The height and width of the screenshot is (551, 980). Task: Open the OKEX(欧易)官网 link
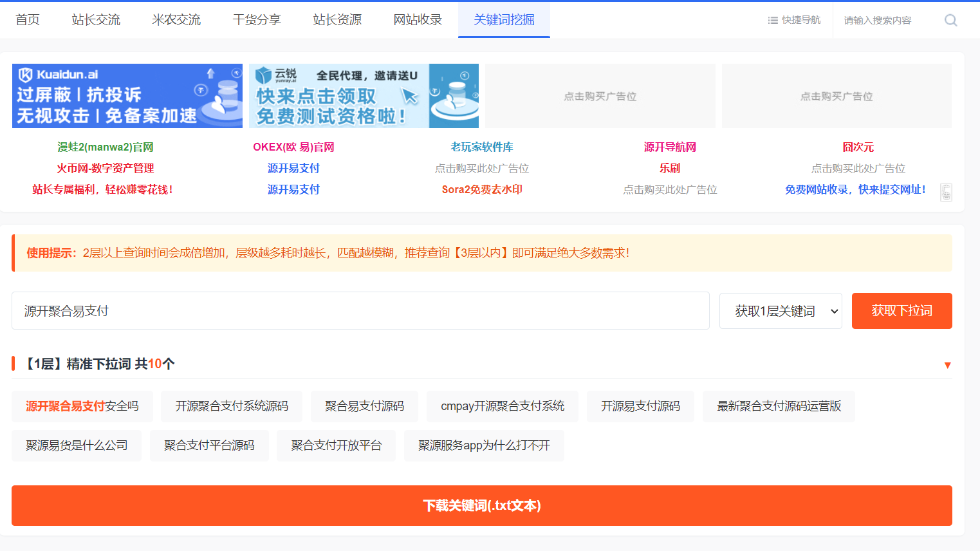point(293,147)
